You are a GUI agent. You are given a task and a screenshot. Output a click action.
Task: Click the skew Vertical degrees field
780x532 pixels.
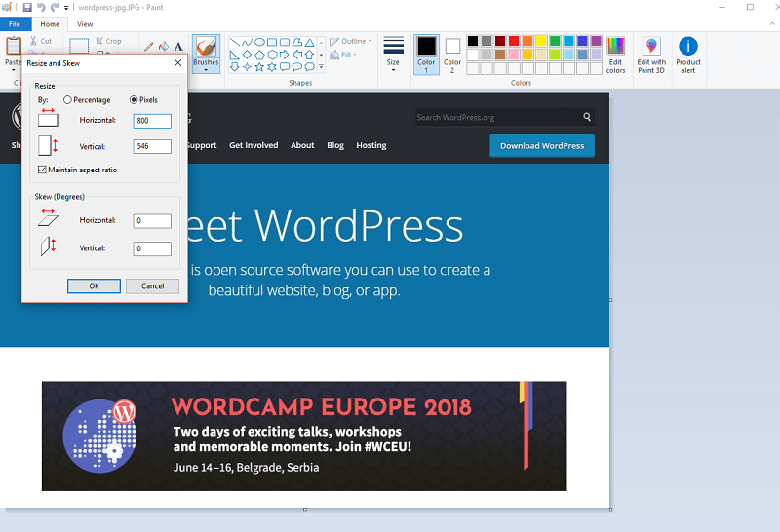152,248
